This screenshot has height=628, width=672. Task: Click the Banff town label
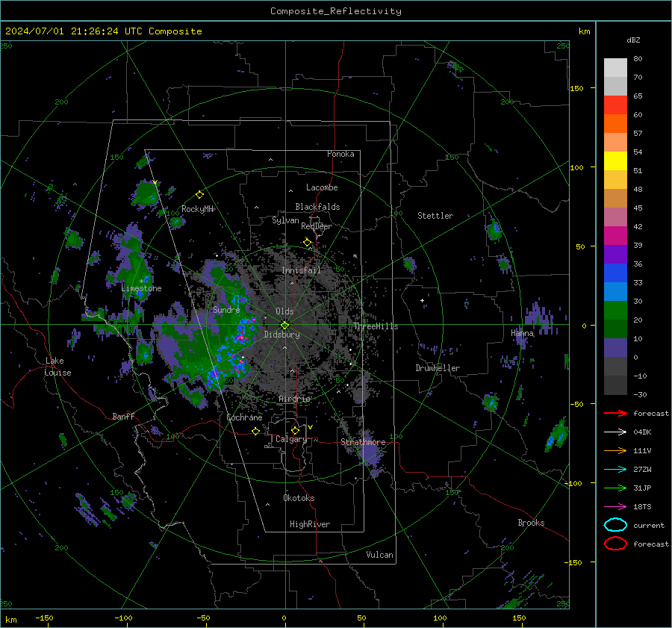click(x=123, y=417)
